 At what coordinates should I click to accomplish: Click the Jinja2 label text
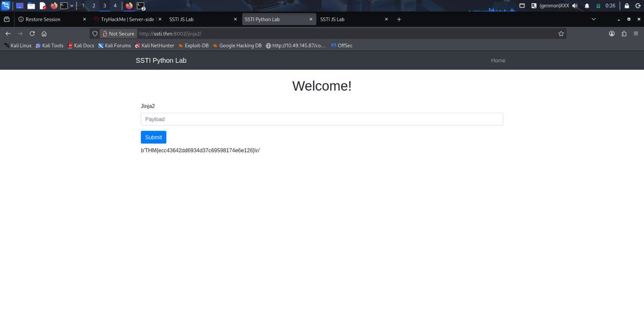[148, 106]
